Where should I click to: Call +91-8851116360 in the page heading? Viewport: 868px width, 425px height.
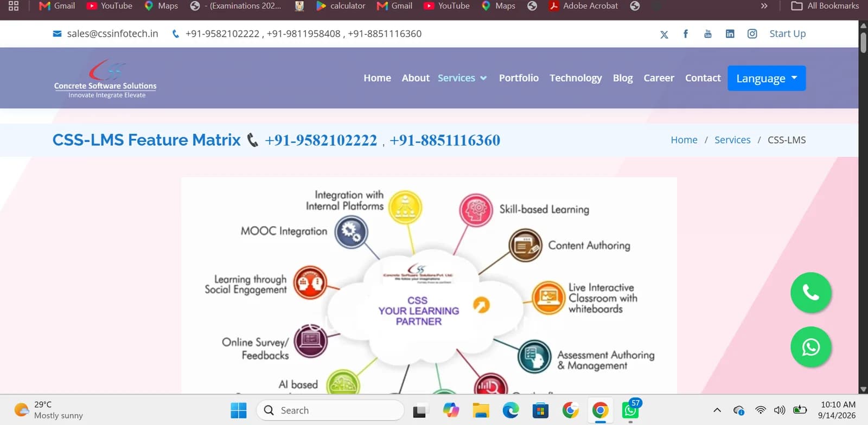coord(445,140)
